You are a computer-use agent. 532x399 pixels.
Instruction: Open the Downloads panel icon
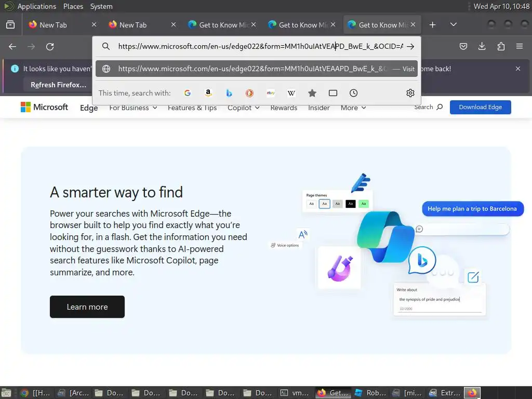pos(482,46)
